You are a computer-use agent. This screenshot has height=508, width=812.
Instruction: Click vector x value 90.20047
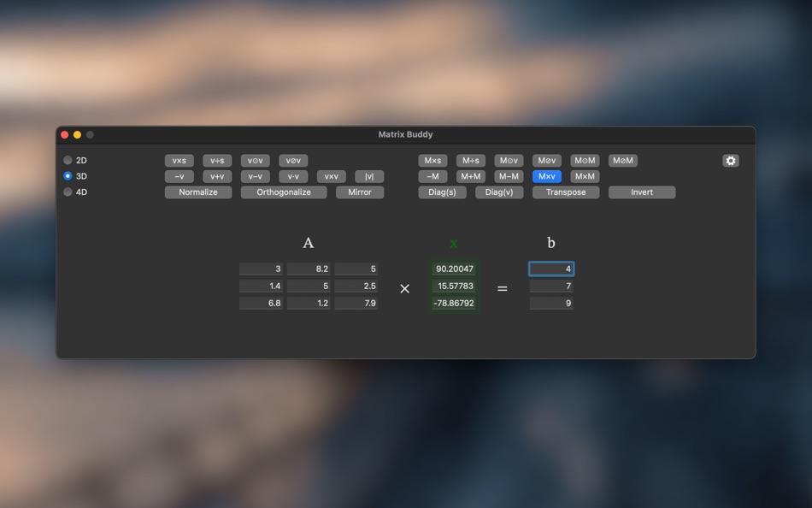pos(454,269)
